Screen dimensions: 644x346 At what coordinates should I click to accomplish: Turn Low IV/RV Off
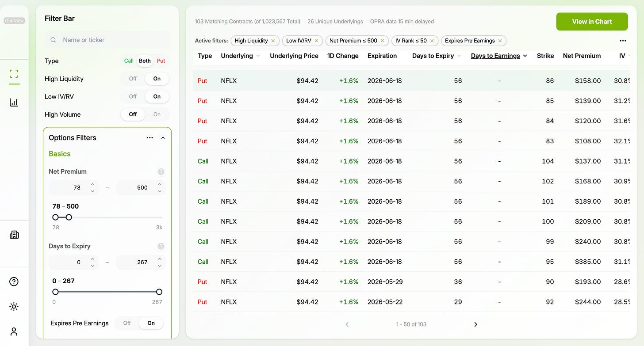133,96
